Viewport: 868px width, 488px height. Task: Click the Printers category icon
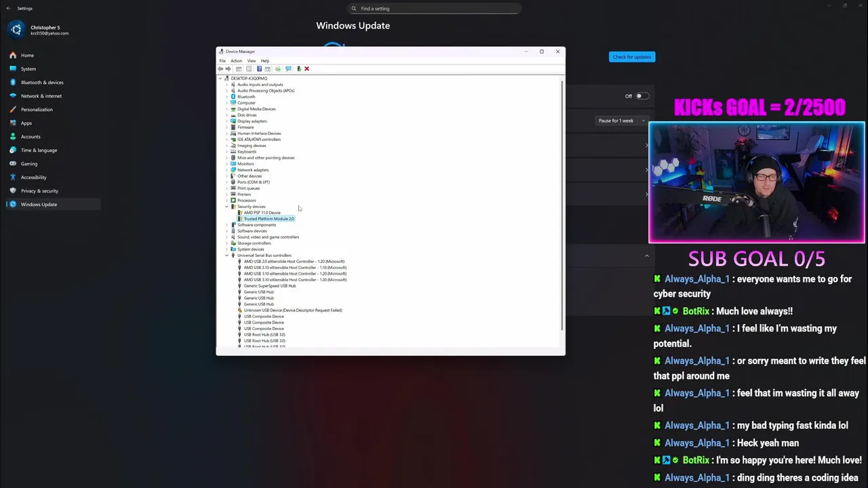point(233,195)
